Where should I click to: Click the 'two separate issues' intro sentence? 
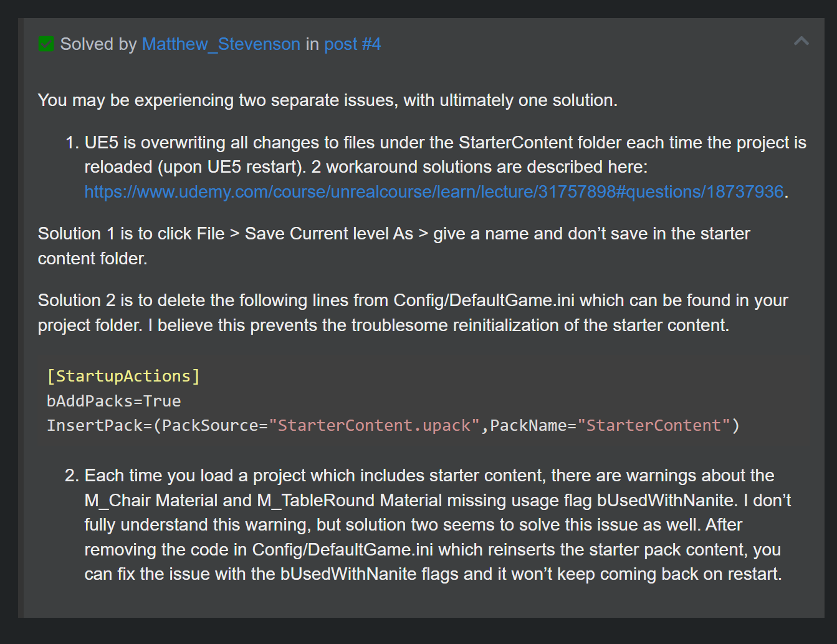click(x=327, y=100)
